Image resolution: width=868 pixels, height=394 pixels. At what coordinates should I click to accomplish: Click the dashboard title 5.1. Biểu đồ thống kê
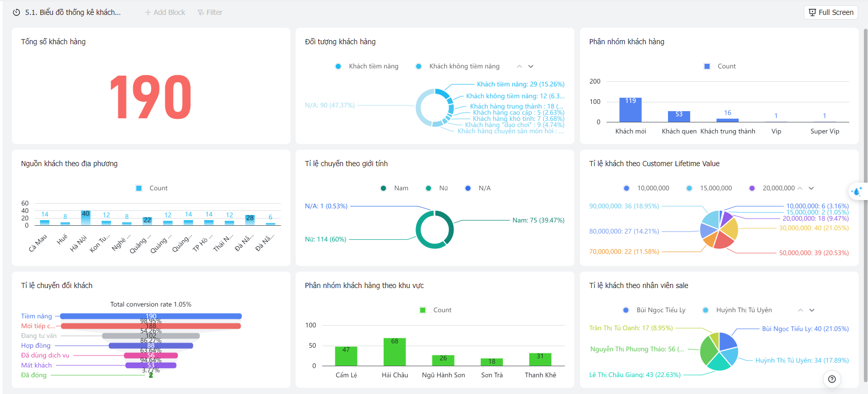click(73, 12)
